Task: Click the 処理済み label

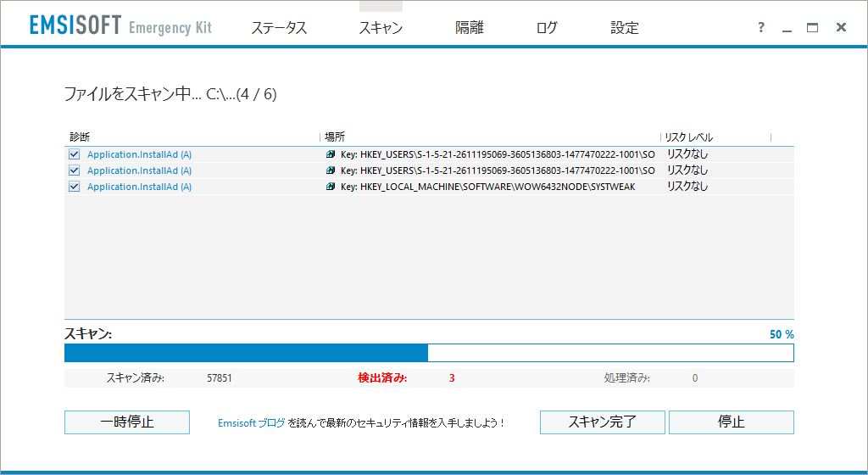Action: pyautogui.click(x=627, y=378)
